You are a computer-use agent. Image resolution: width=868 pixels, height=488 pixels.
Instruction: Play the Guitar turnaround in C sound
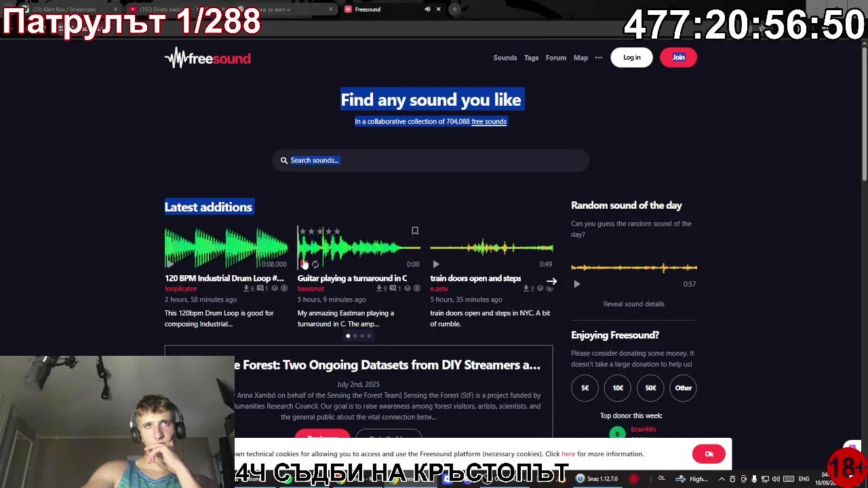coord(304,264)
